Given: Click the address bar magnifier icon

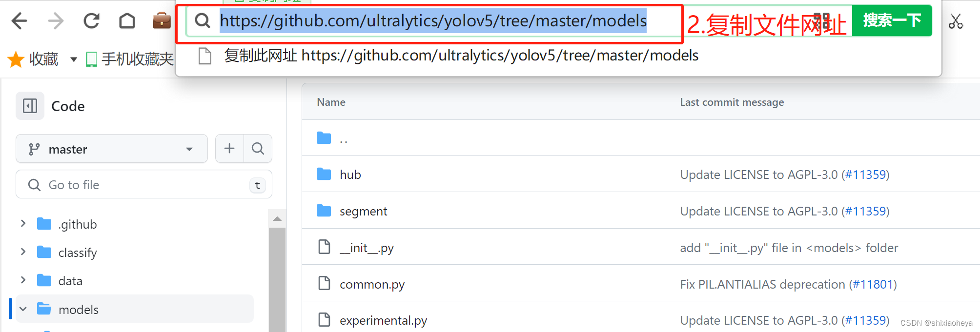Looking at the screenshot, I should coord(203,20).
